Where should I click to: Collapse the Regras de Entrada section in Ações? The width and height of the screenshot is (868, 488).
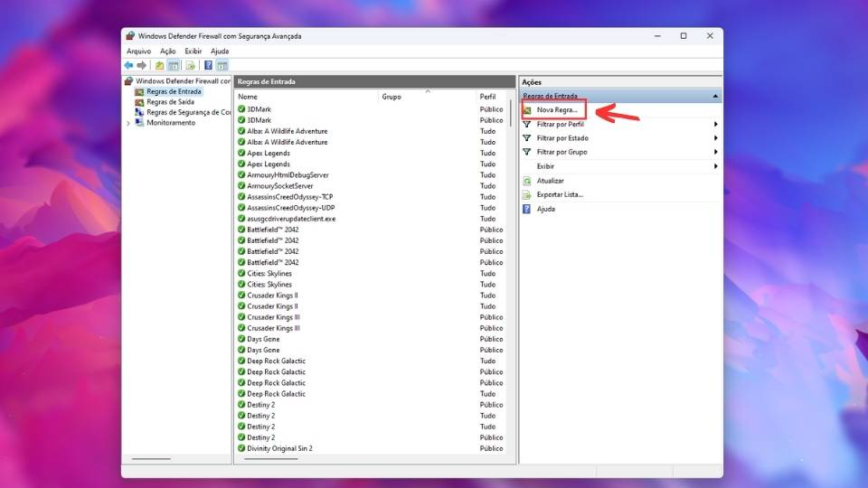pyautogui.click(x=715, y=97)
